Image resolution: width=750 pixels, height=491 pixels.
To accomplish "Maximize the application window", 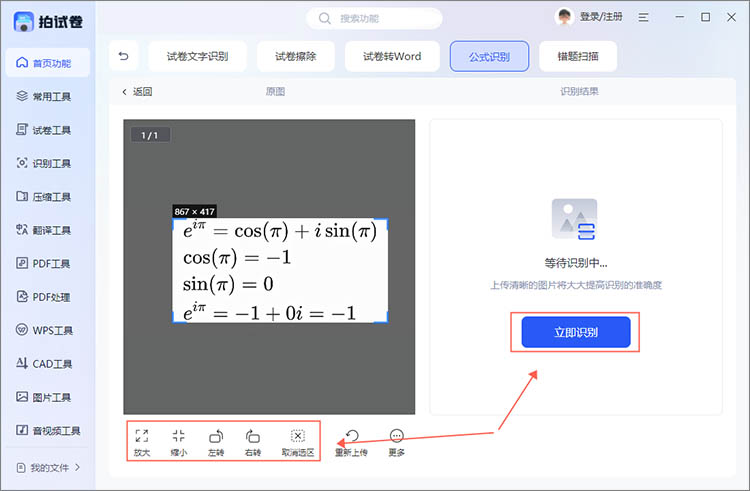I will point(706,17).
